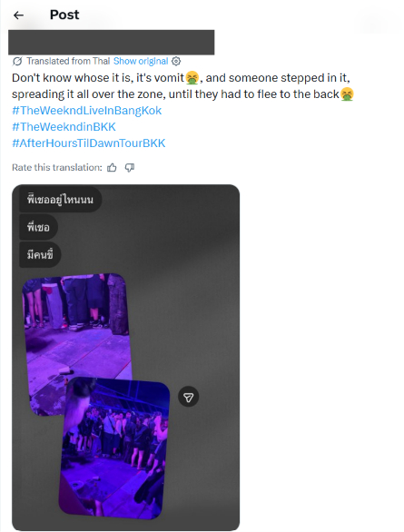Click the redacted author name bar
The height and width of the screenshot is (532, 404).
click(x=112, y=42)
